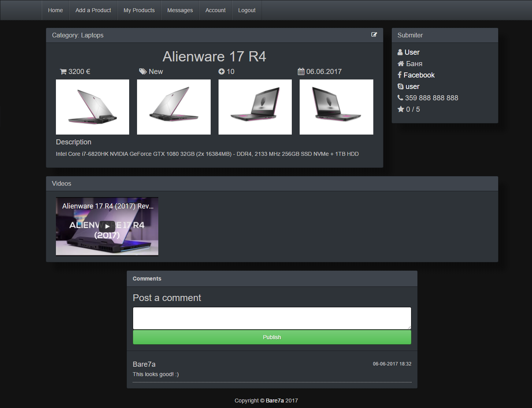This screenshot has width=532, height=408.
Task: Open the Account page
Action: [215, 10]
